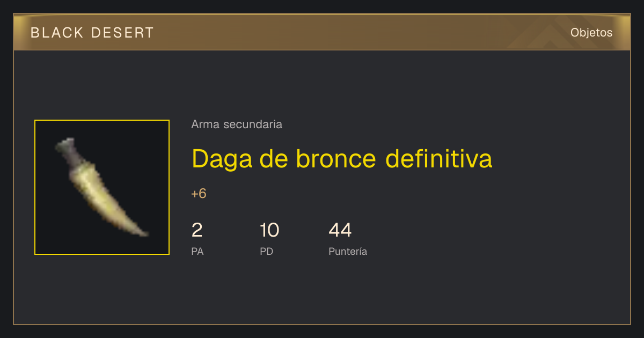Click the PA stat label

tap(197, 251)
